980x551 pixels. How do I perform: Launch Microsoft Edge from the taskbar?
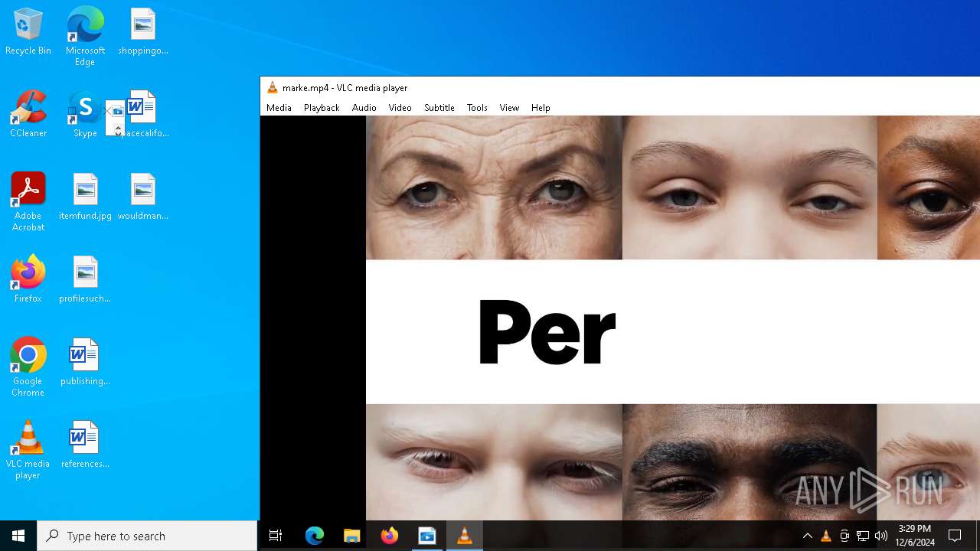315,536
